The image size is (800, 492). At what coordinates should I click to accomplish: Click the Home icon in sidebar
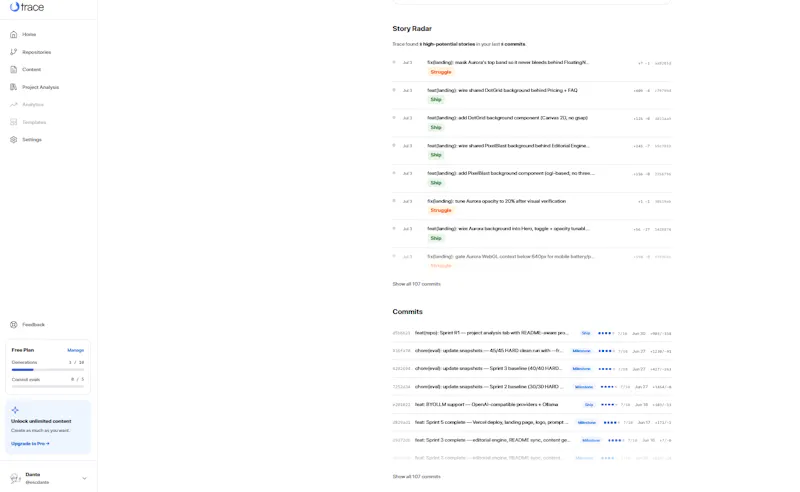coord(14,34)
